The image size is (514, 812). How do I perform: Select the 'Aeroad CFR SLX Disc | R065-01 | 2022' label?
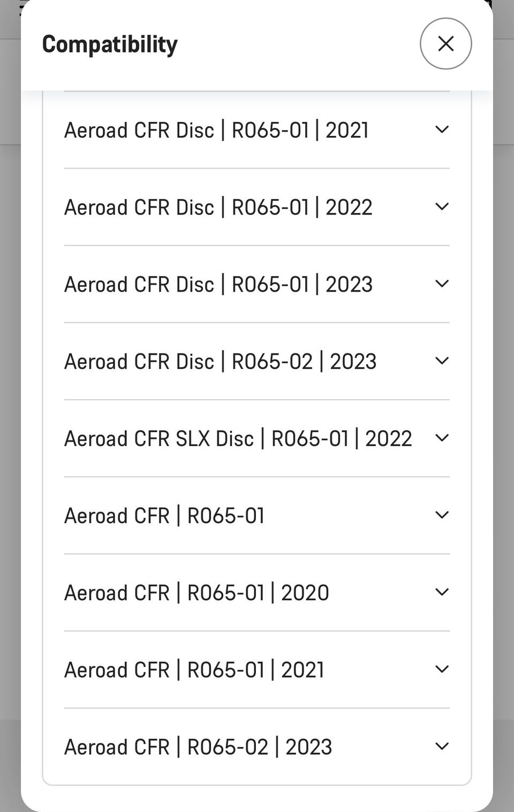point(238,438)
